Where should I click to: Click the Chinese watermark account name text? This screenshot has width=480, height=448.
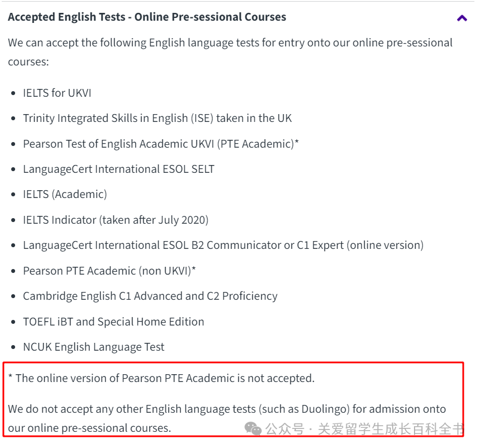[x=364, y=429]
